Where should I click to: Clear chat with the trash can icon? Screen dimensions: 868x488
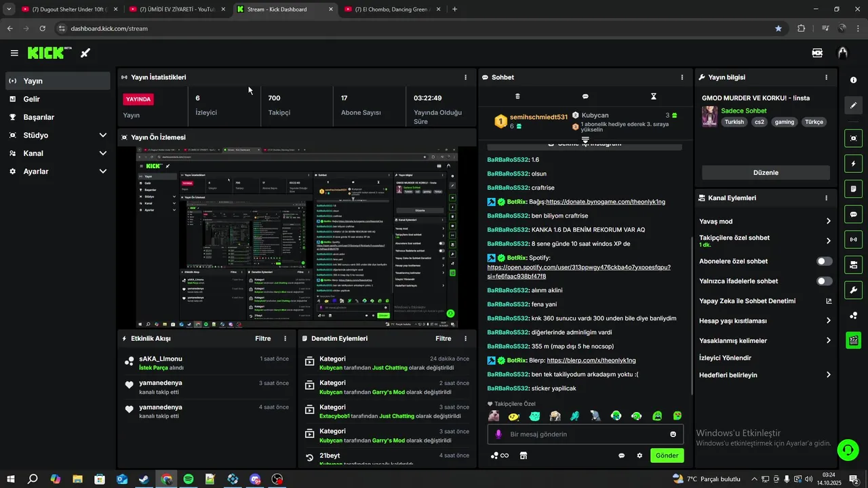pos(517,96)
